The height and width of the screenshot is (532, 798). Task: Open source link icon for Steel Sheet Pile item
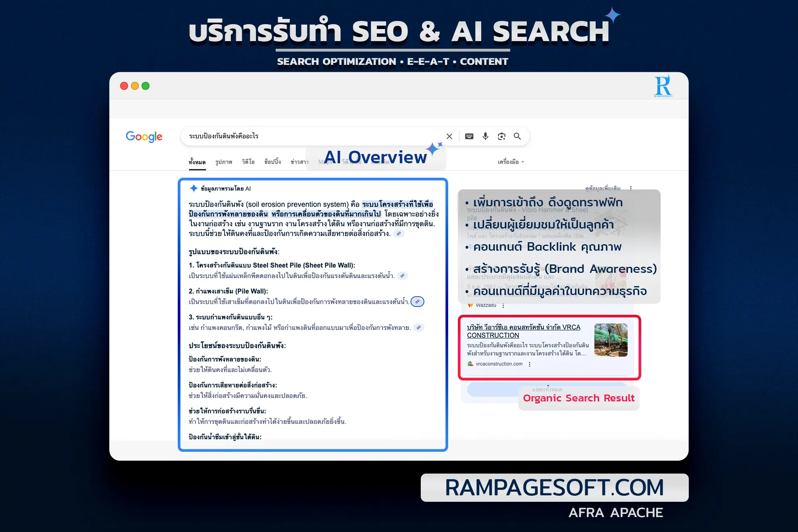402,276
